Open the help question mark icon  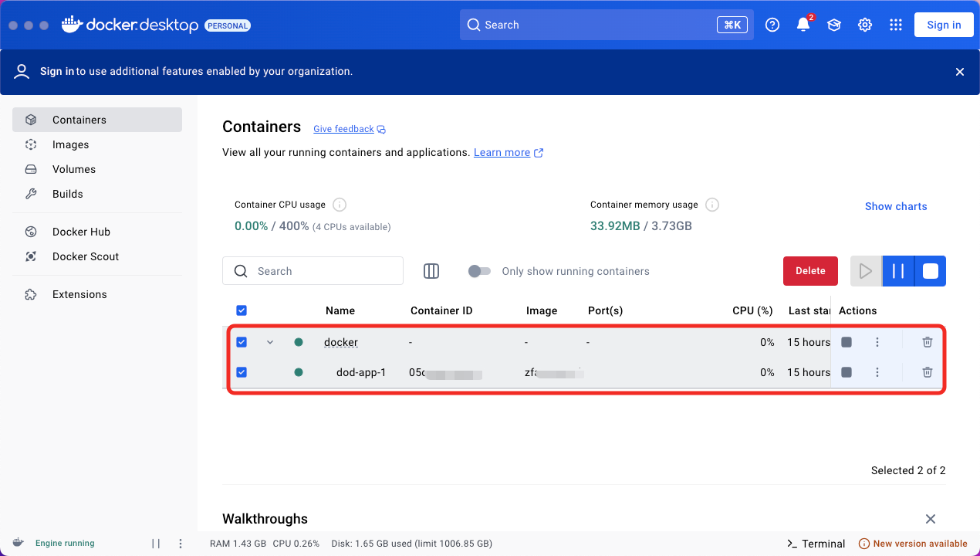click(x=772, y=25)
